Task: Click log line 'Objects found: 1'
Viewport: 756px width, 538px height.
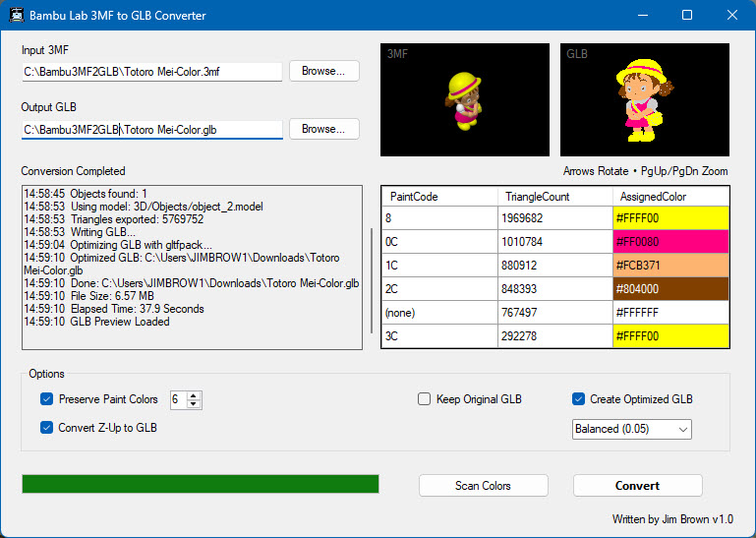Action: pyautogui.click(x=86, y=194)
